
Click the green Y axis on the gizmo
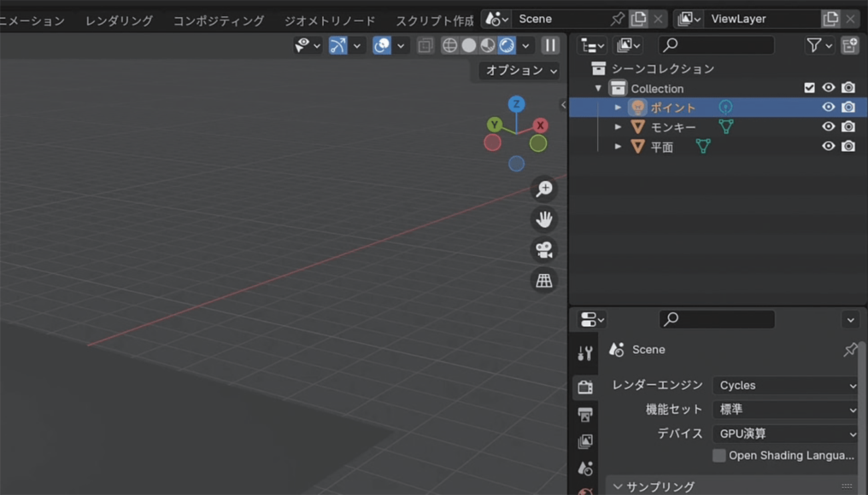click(494, 125)
